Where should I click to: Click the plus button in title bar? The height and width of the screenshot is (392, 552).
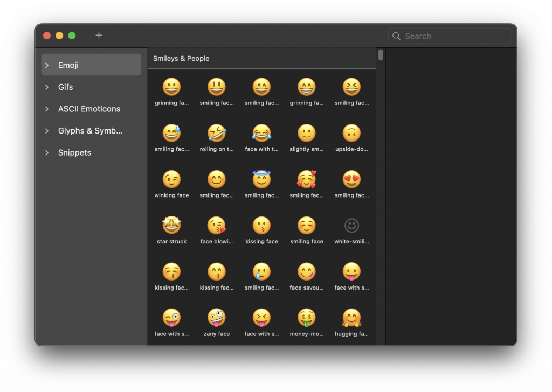click(99, 36)
